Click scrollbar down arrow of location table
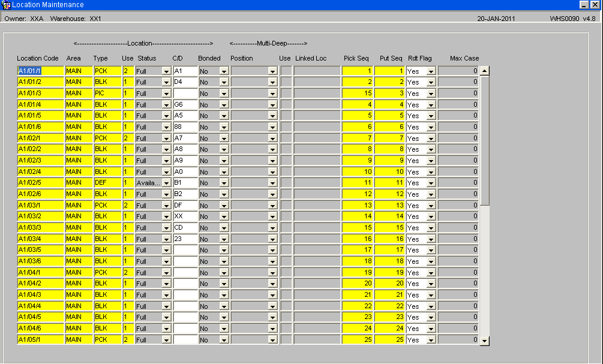603x364 pixels. point(485,341)
